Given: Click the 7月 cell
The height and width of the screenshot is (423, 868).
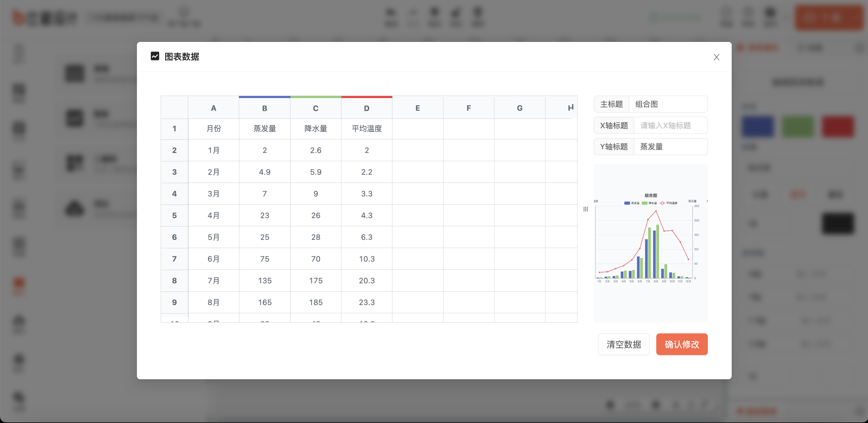Looking at the screenshot, I should 213,280.
